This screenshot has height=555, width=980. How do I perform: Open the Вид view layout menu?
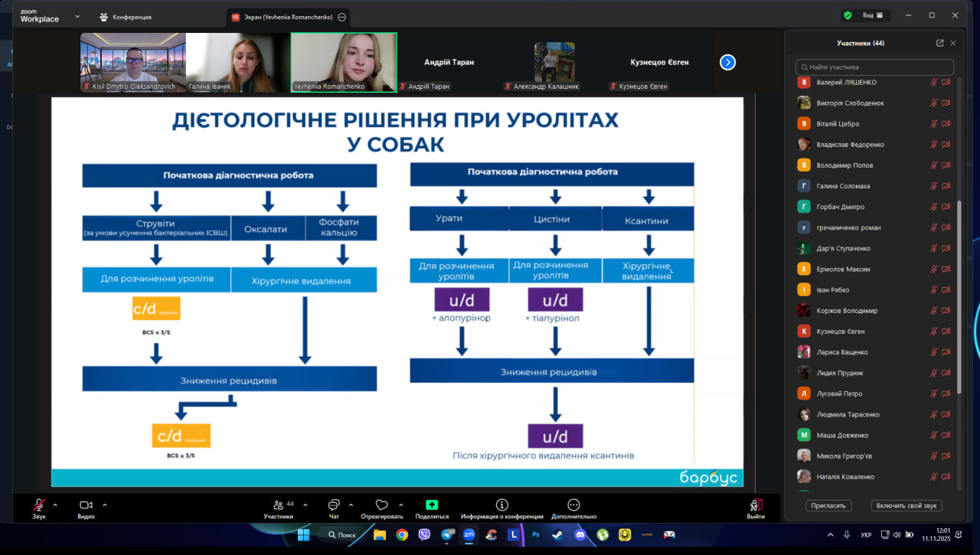pos(873,15)
